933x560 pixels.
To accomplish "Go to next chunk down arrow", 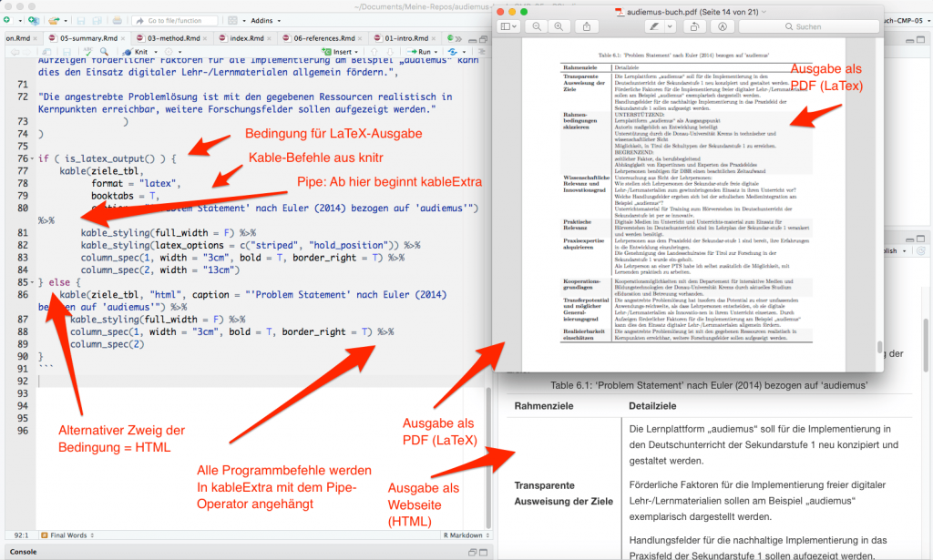I will coord(388,52).
